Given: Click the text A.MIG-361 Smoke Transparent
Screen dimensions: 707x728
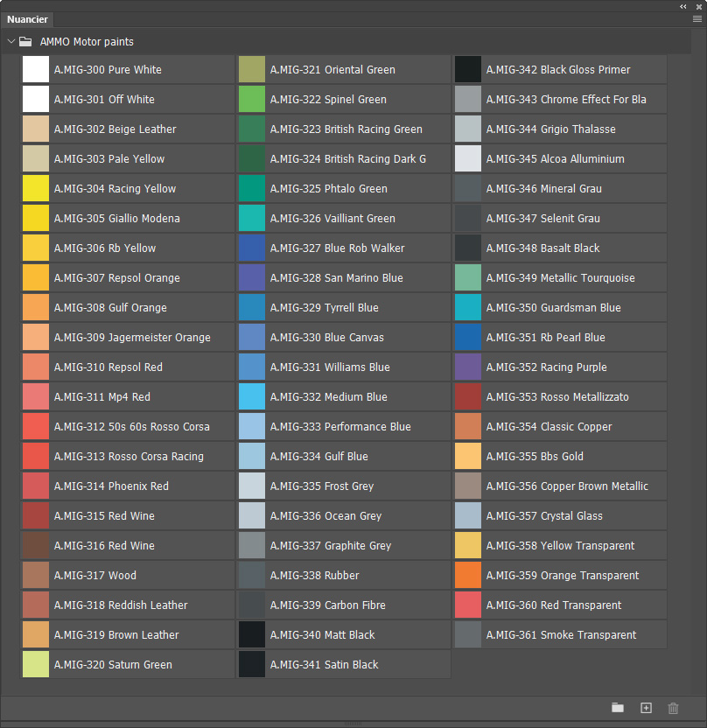Looking at the screenshot, I should tap(561, 634).
